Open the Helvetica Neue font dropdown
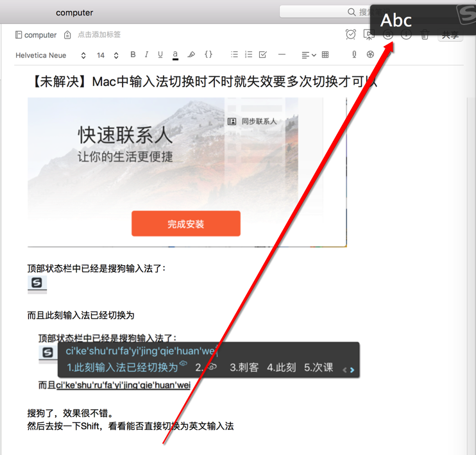Viewport: 476px width, 455px height. (x=51, y=55)
